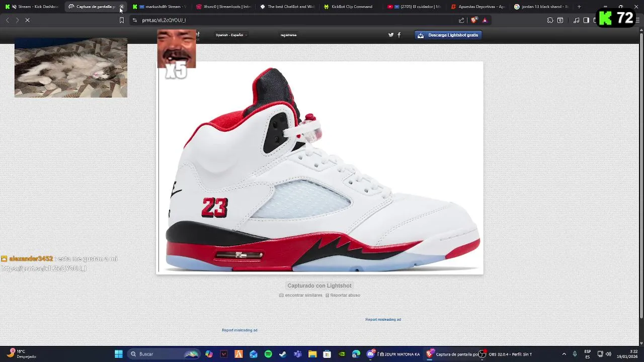Open a new browser tab
644x362 pixels.
click(579, 7)
